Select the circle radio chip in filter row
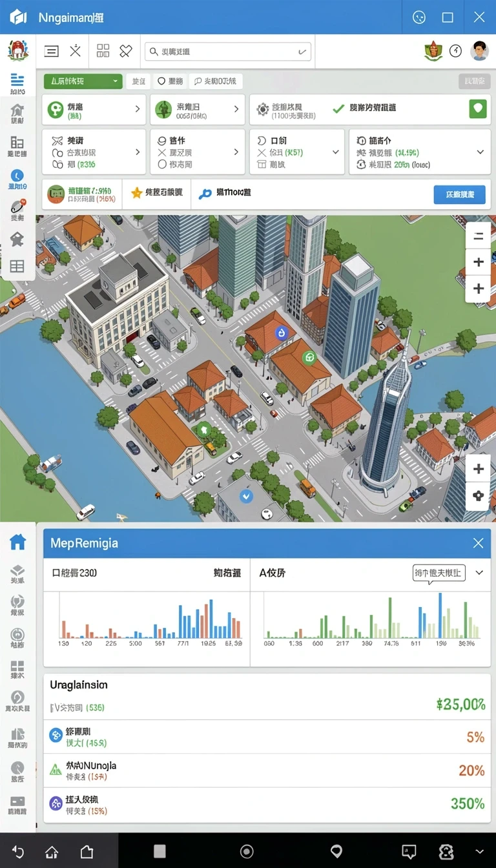The width and height of the screenshot is (496, 868). point(171,81)
